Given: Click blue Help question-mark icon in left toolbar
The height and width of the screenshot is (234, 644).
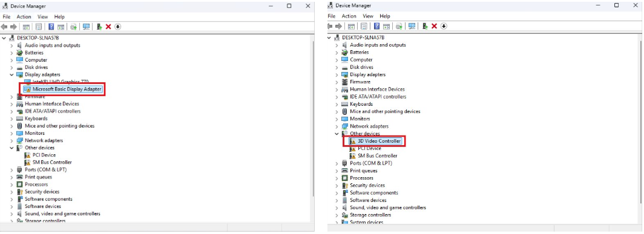Looking at the screenshot, I should click(51, 27).
